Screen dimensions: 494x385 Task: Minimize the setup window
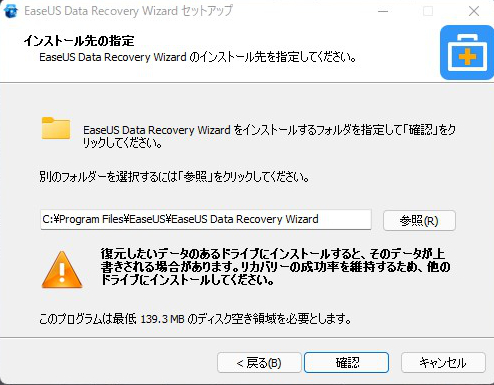click(383, 11)
